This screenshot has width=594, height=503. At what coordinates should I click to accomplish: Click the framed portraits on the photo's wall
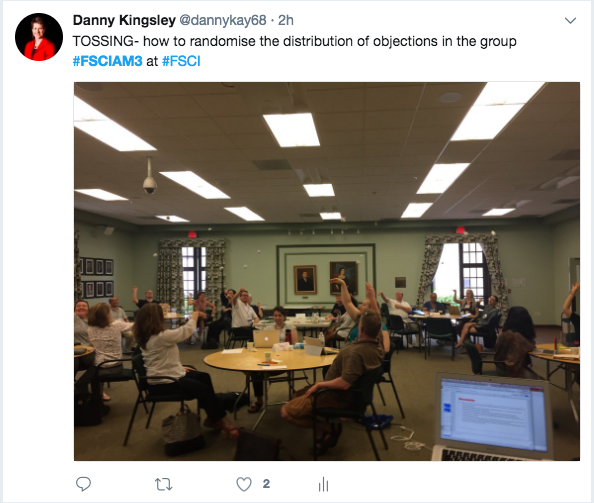click(326, 278)
